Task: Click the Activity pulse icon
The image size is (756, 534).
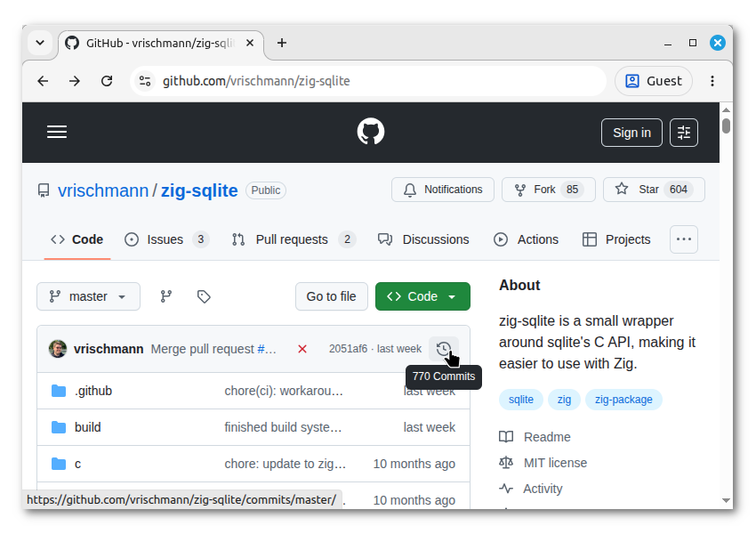Action: click(x=506, y=489)
